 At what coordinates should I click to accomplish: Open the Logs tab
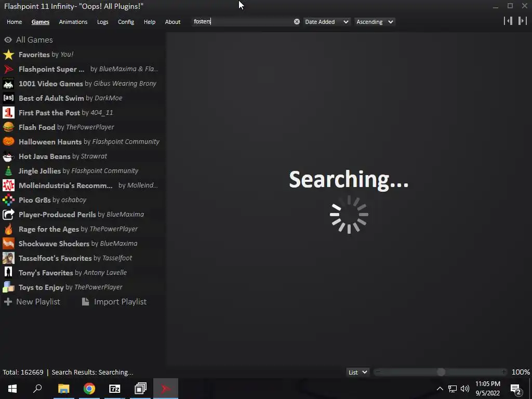click(x=102, y=22)
